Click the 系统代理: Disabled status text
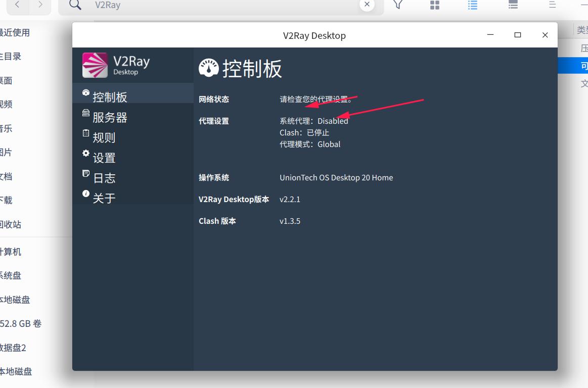This screenshot has width=588, height=388. pyautogui.click(x=314, y=121)
